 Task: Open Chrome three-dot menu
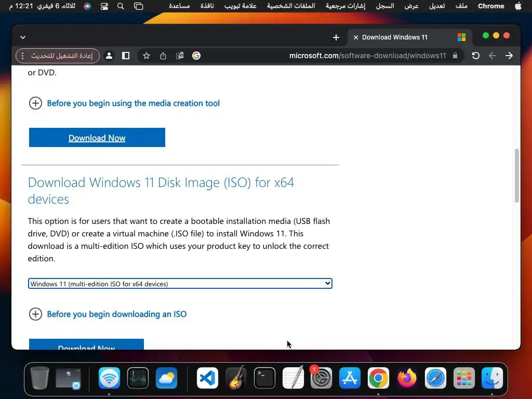(22, 56)
